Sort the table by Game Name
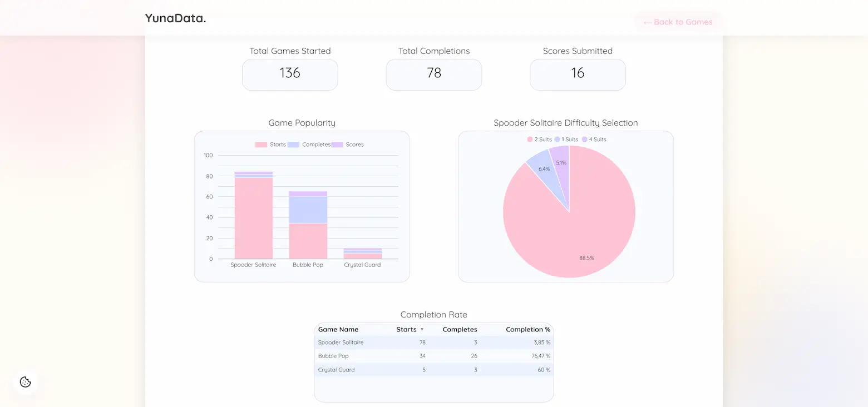This screenshot has height=407, width=868. point(338,329)
